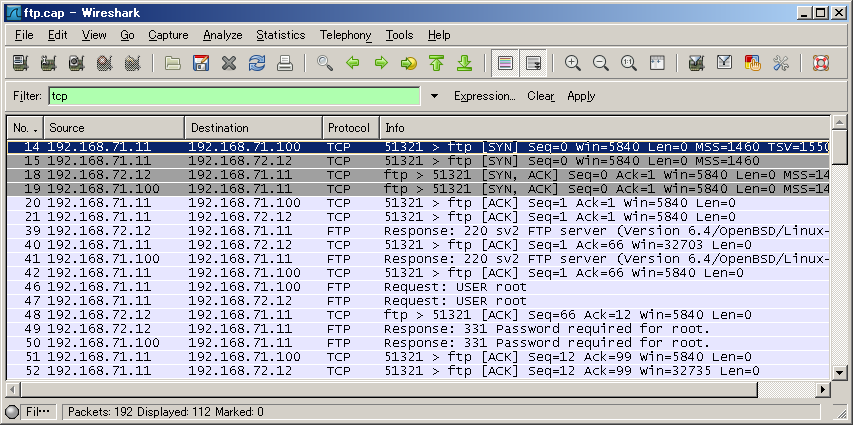Click vertical scrollbar down arrow
Screen dimensions: 853x425
click(839, 373)
